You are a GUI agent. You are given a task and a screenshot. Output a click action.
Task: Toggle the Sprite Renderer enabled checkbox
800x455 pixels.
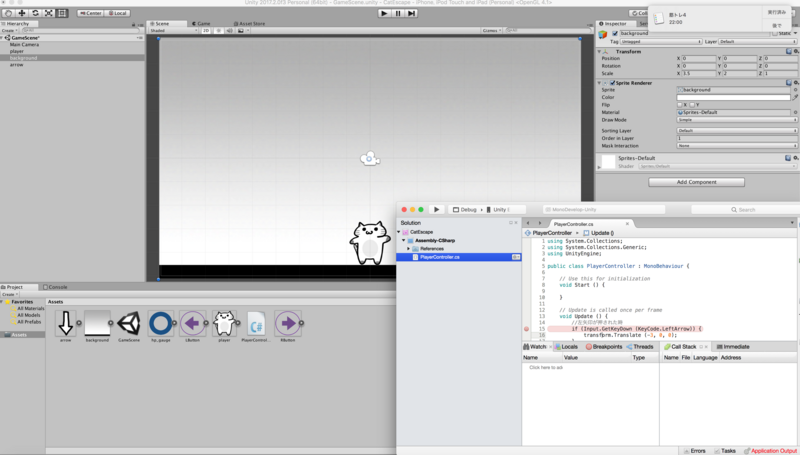pyautogui.click(x=612, y=83)
